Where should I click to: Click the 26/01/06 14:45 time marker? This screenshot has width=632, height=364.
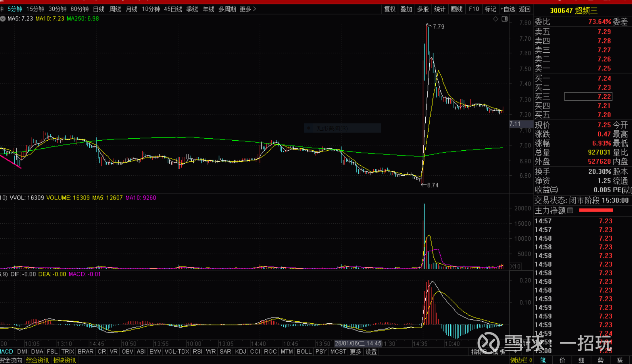[358, 343]
